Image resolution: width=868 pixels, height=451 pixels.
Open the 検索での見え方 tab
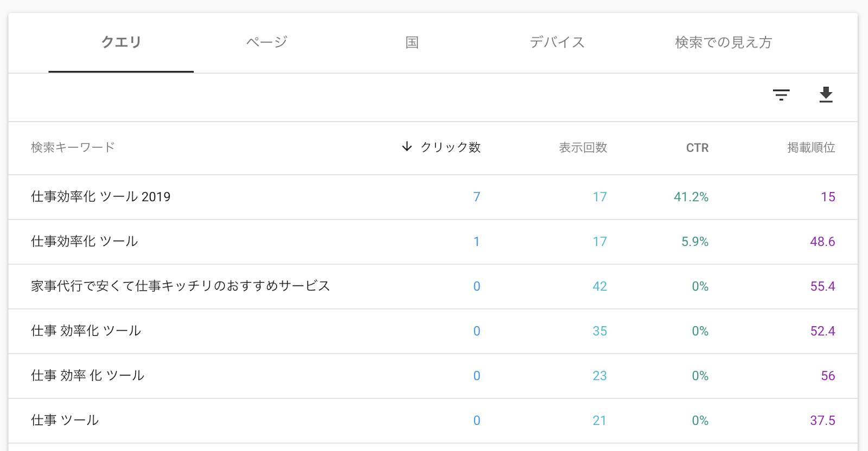[723, 42]
